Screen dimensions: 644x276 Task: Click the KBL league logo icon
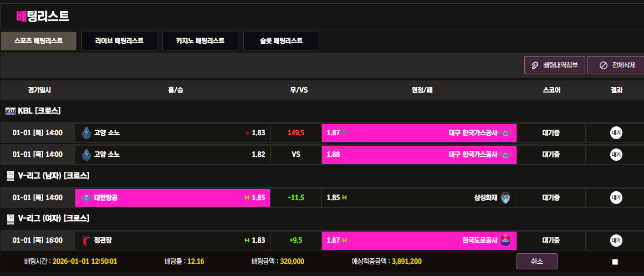pos(10,111)
